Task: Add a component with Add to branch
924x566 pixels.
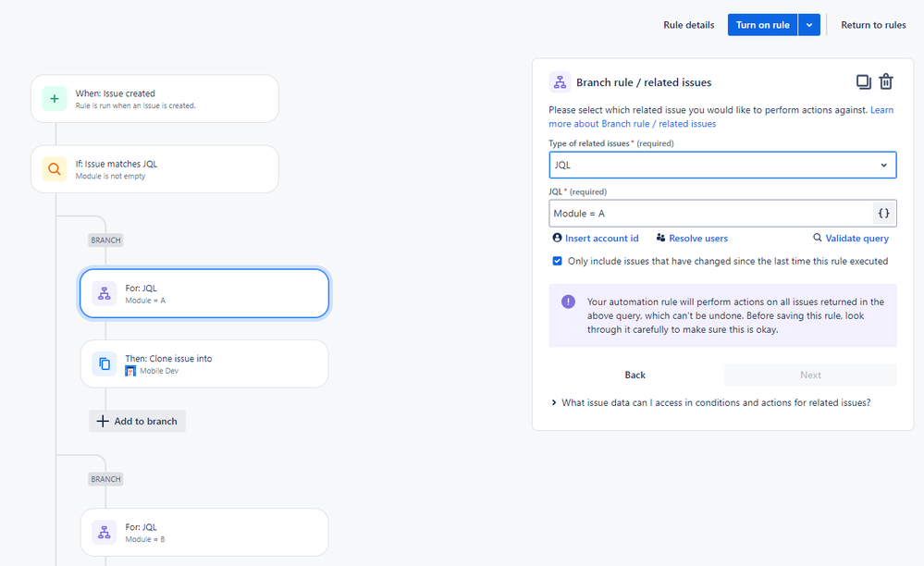Action: pyautogui.click(x=137, y=421)
